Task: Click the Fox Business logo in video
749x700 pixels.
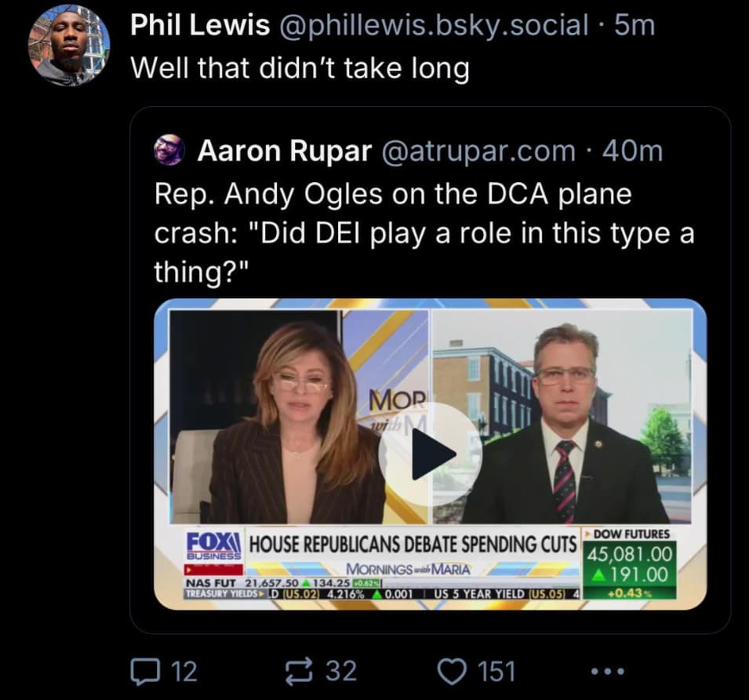Action: (214, 545)
